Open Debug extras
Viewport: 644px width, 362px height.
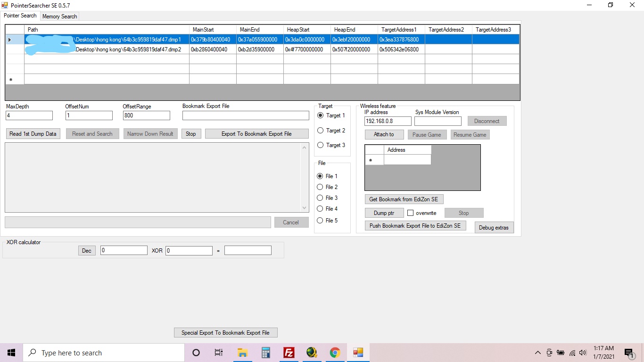pos(494,228)
